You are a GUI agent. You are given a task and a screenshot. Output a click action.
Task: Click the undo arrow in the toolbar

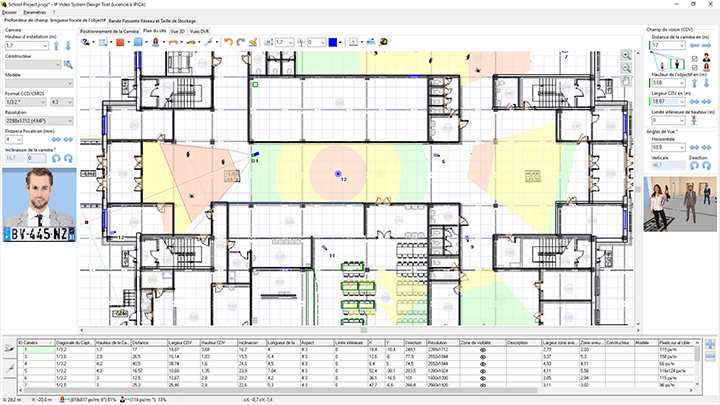(228, 42)
